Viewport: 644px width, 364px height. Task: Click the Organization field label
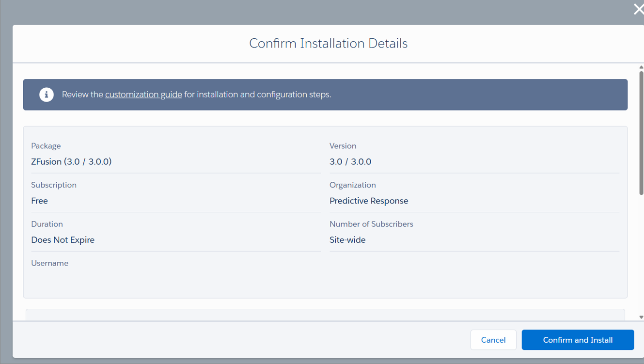[352, 185]
